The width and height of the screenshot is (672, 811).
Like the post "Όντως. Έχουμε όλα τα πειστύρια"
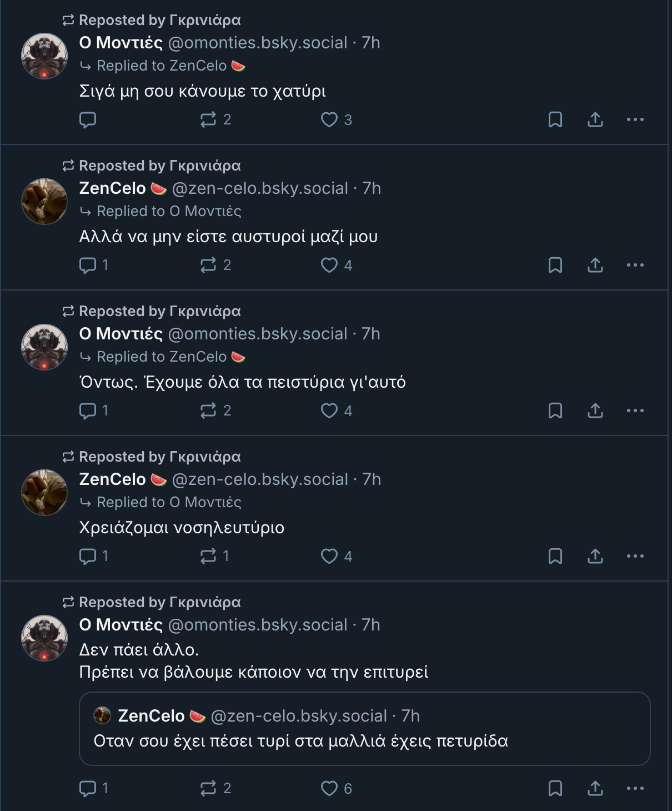click(329, 410)
